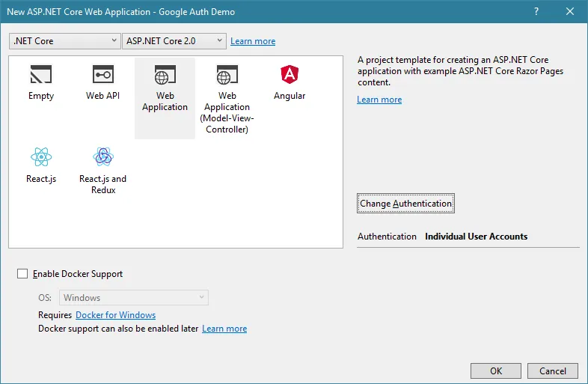Click Change Authentication button

click(x=405, y=204)
